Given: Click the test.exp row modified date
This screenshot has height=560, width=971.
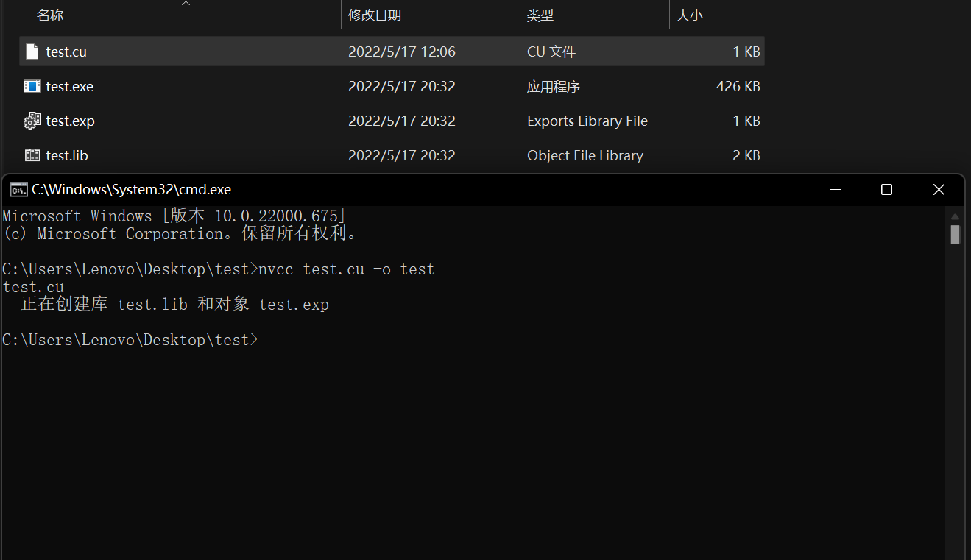Looking at the screenshot, I should [402, 121].
